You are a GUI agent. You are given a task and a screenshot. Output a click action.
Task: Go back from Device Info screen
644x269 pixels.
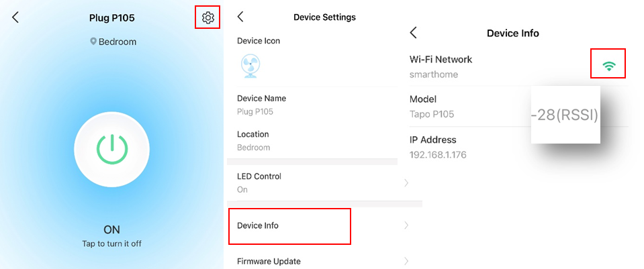tap(414, 33)
